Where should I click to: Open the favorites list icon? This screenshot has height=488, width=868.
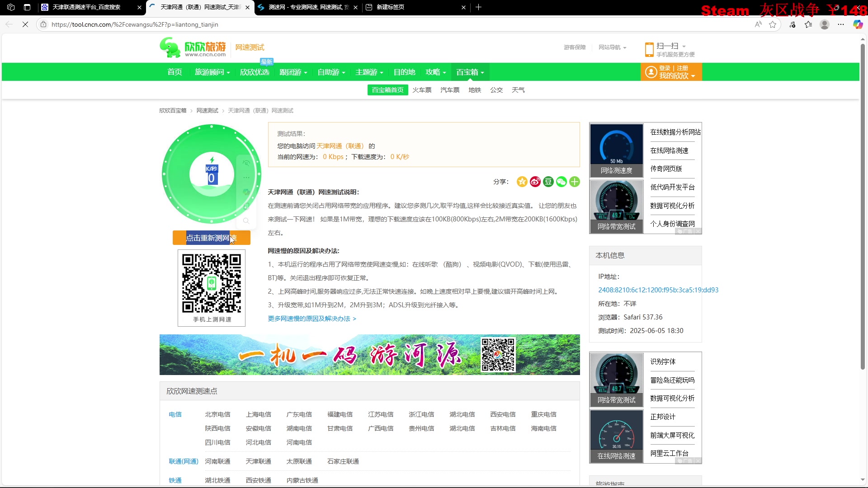pos(808,24)
